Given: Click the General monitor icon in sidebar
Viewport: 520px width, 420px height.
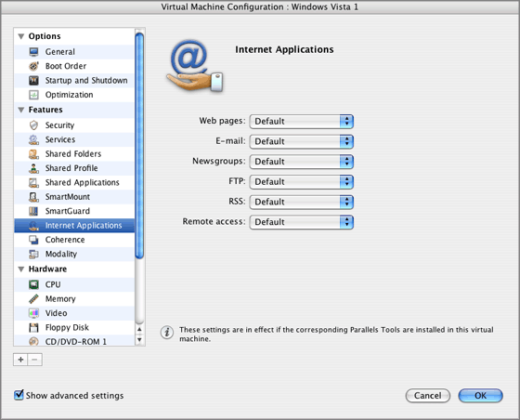Looking at the screenshot, I should pos(33,52).
